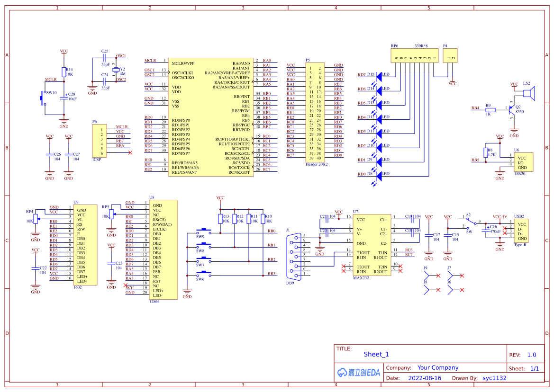Click the REV value 1.0
The image size is (554, 392).
pos(531,355)
